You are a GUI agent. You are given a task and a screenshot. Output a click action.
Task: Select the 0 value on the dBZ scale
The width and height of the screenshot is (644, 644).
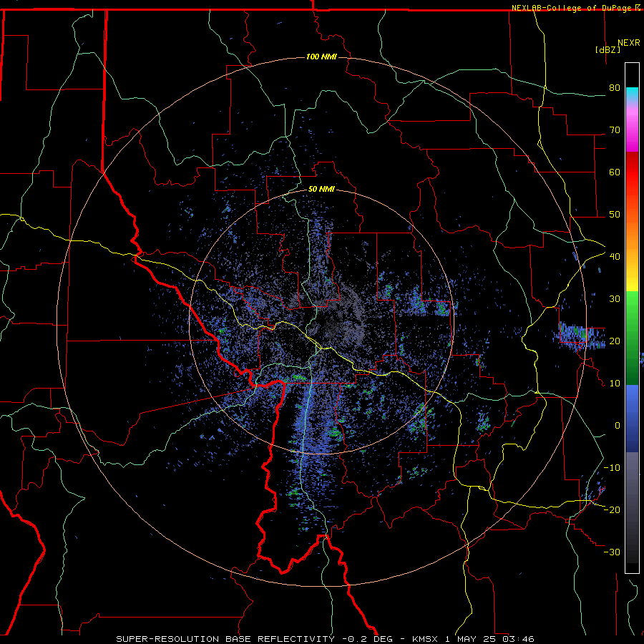618,426
